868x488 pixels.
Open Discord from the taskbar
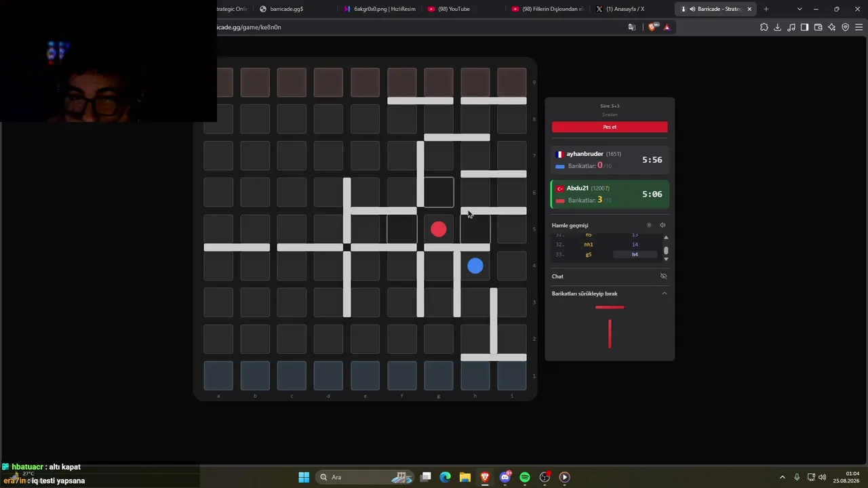(x=505, y=477)
